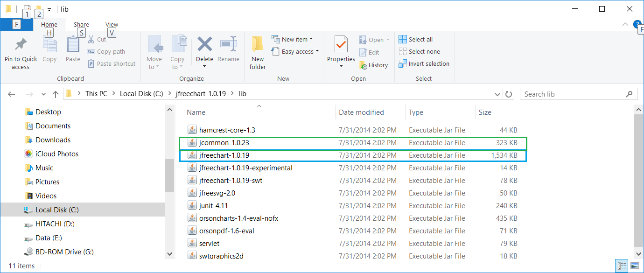This screenshot has height=273, width=644.
Task: Open the File tab
Action: (17, 24)
